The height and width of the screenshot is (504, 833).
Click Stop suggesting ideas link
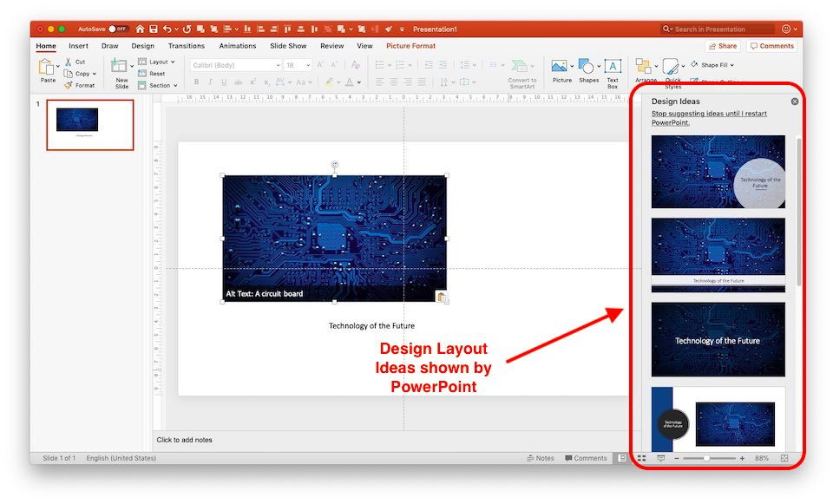(x=709, y=118)
